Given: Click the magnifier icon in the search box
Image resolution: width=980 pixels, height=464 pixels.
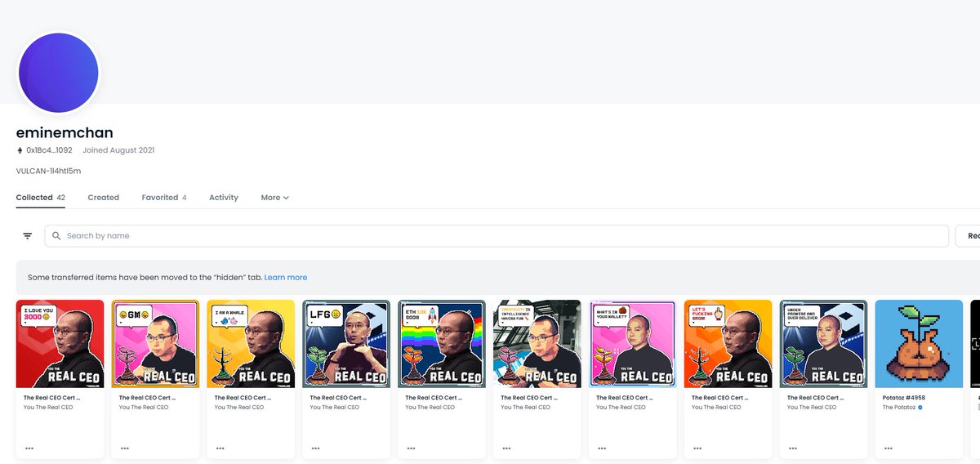Looking at the screenshot, I should click(x=56, y=236).
